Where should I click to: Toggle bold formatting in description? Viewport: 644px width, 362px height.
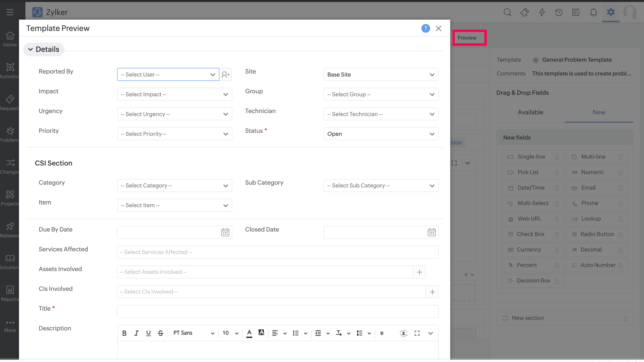pos(124,333)
